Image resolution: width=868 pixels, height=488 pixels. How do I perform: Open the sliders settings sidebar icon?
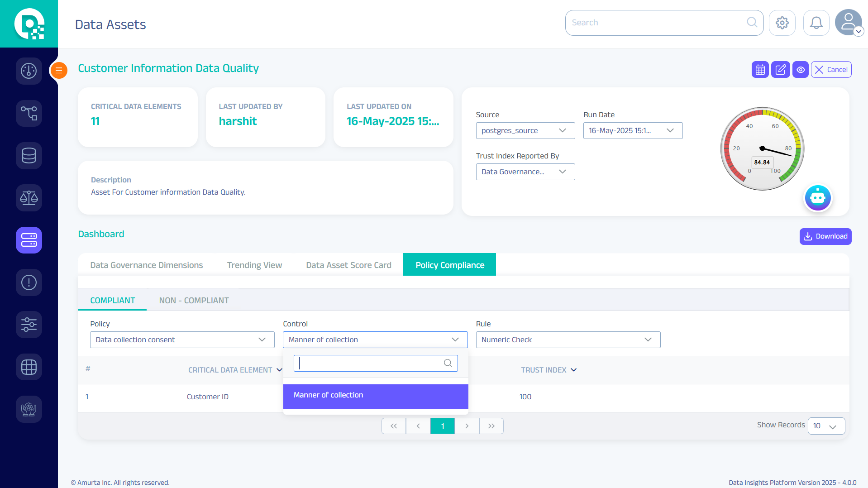[29, 325]
